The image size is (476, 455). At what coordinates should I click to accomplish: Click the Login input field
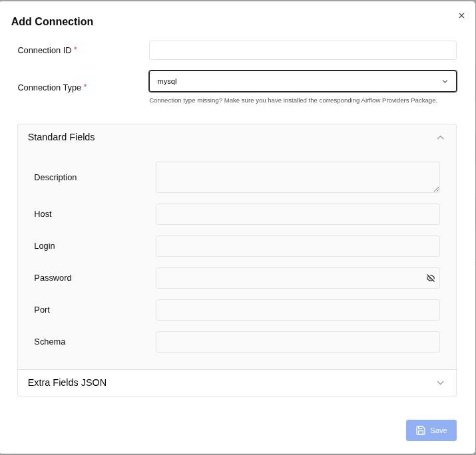pyautogui.click(x=297, y=246)
